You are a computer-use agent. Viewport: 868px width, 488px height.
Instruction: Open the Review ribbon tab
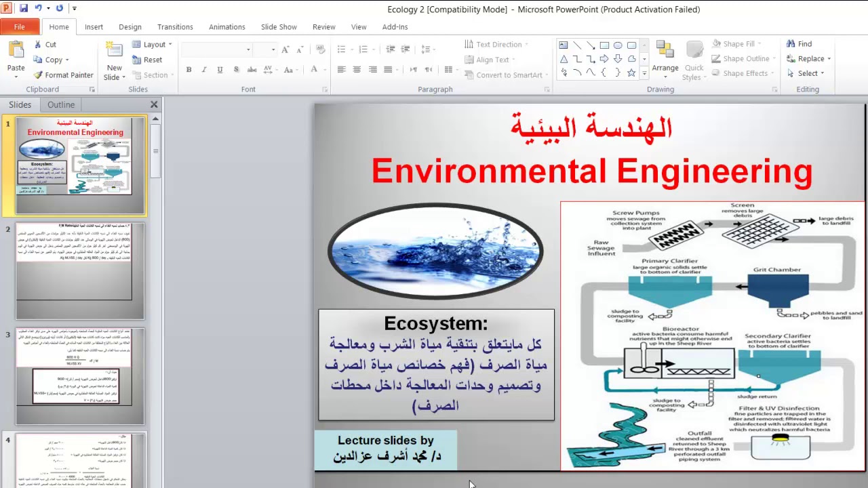point(324,27)
